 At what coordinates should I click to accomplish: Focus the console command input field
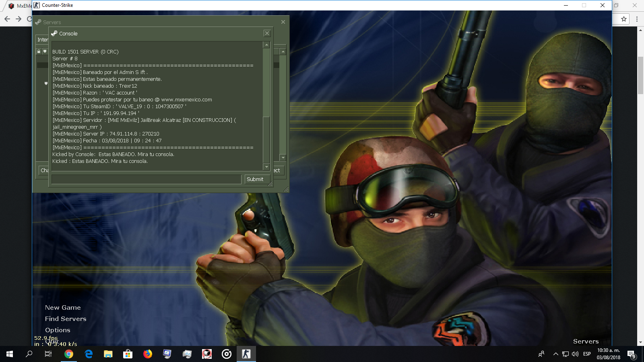pyautogui.click(x=147, y=179)
